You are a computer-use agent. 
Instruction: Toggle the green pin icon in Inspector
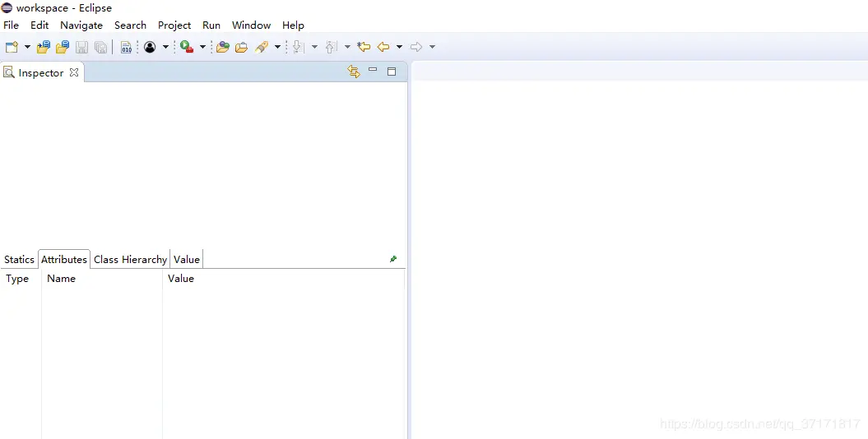[x=393, y=259]
